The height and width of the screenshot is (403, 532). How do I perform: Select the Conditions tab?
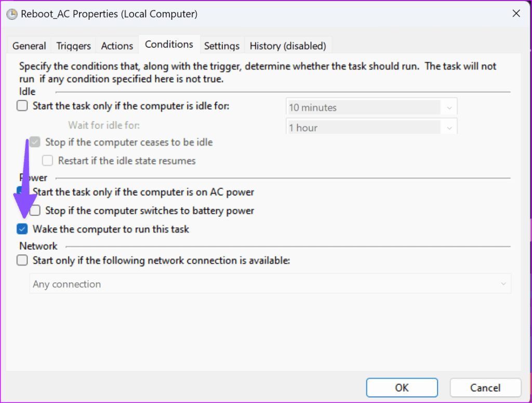coord(169,44)
